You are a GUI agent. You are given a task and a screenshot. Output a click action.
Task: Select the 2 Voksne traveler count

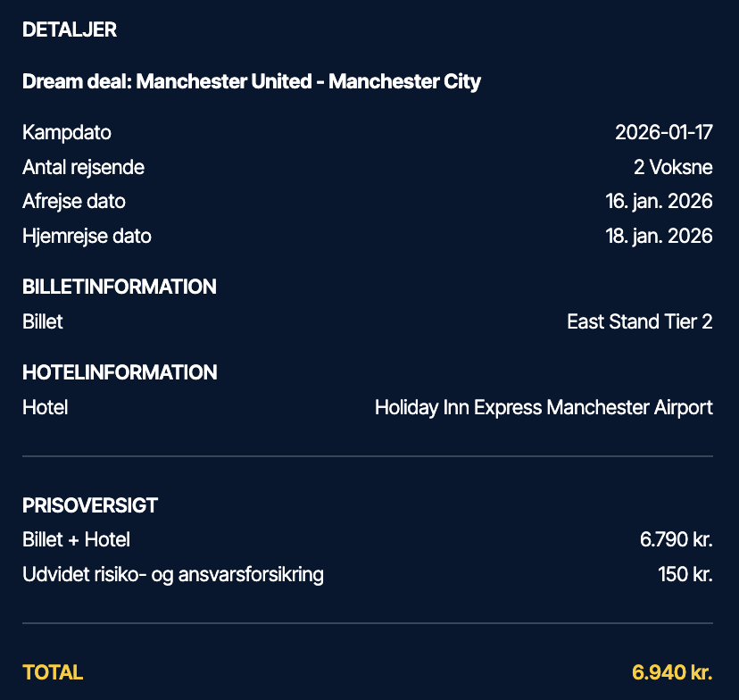tap(668, 167)
